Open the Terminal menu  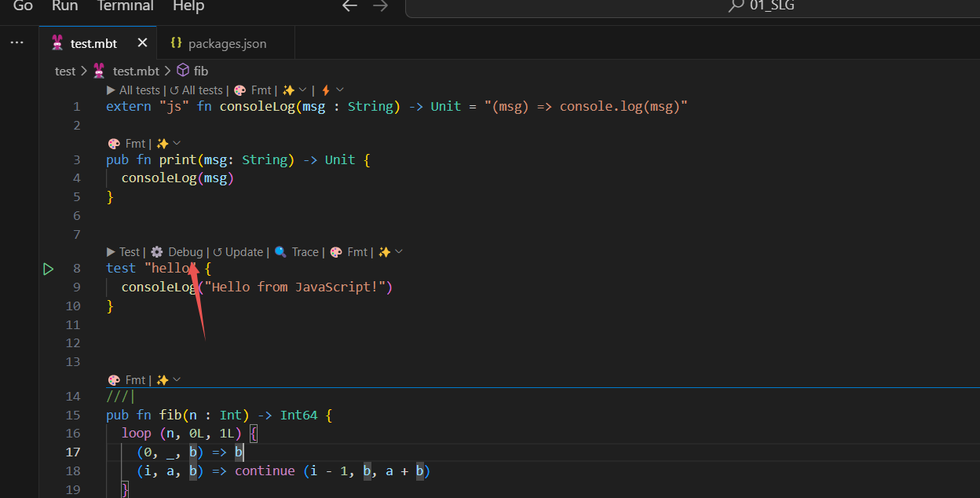(x=125, y=6)
